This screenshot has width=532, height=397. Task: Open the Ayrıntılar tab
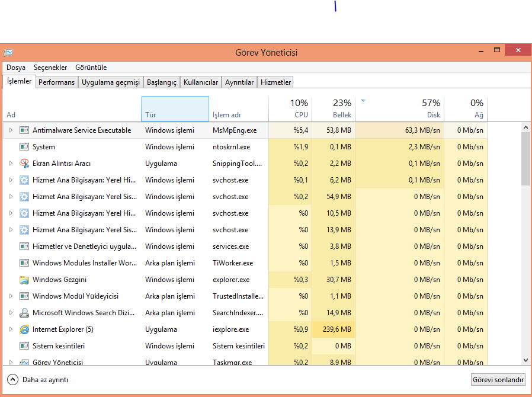(239, 82)
